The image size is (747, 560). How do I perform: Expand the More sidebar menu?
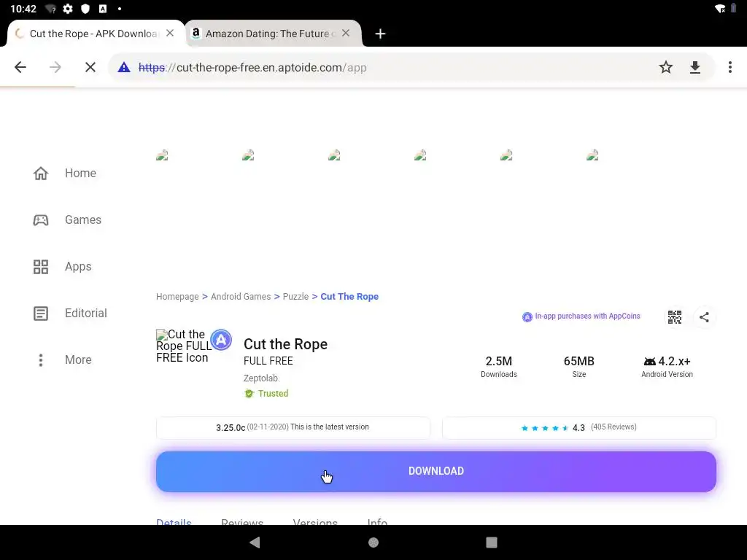[x=63, y=359]
